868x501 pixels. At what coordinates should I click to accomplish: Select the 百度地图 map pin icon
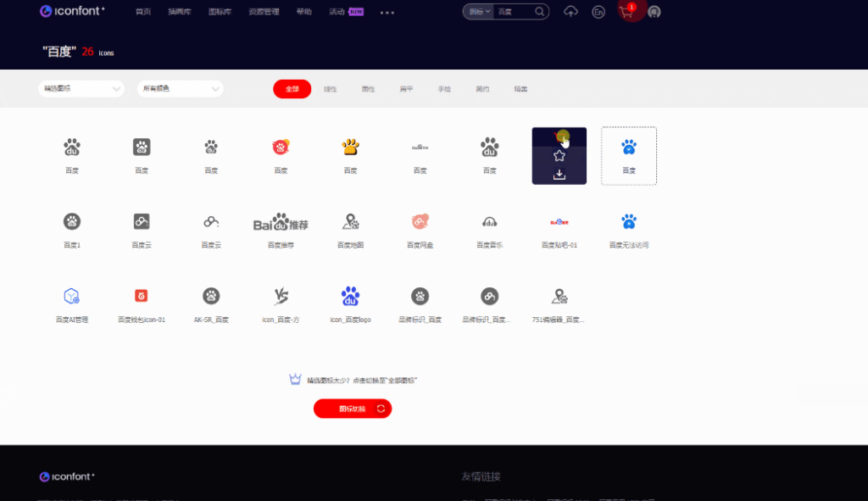[350, 221]
